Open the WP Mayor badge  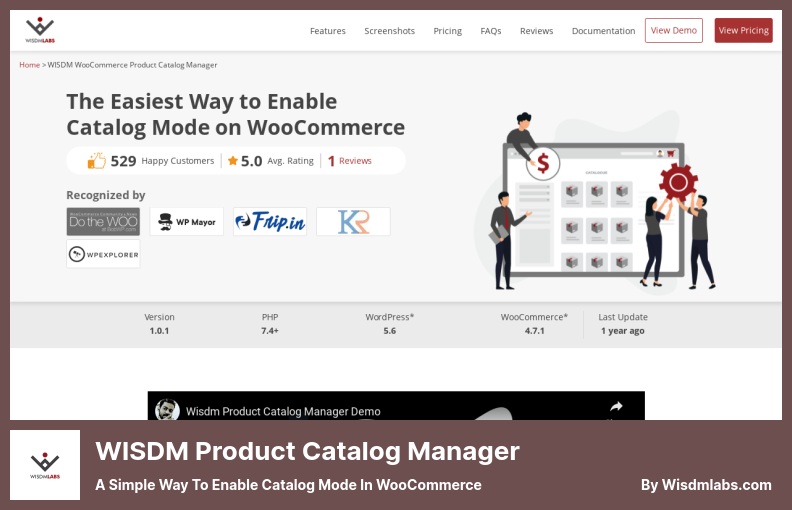(186, 222)
